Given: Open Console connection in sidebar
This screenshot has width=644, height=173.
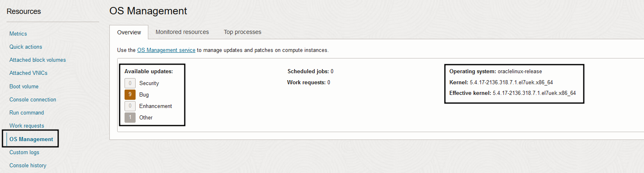Looking at the screenshot, I should click(x=32, y=100).
